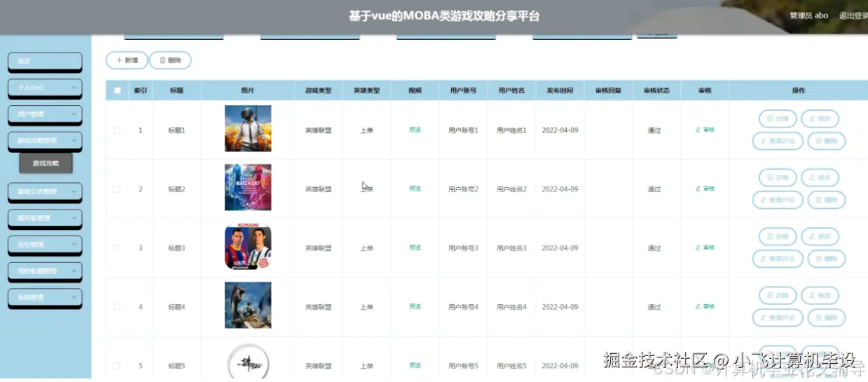Click the 用户姓名3 cell
The height and width of the screenshot is (382, 868).
pos(511,248)
